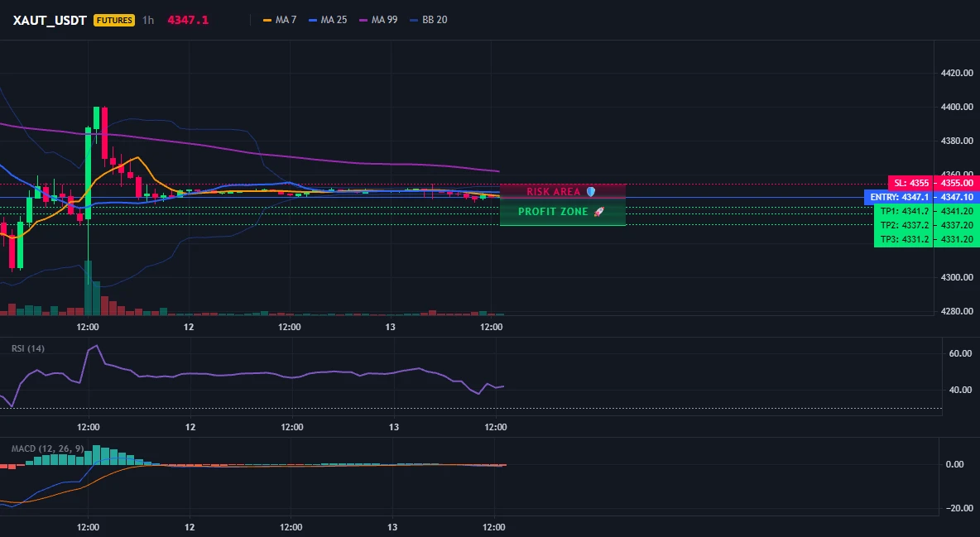Toggle the MA 7 legend entry
The width and height of the screenshot is (980, 537).
(280, 20)
